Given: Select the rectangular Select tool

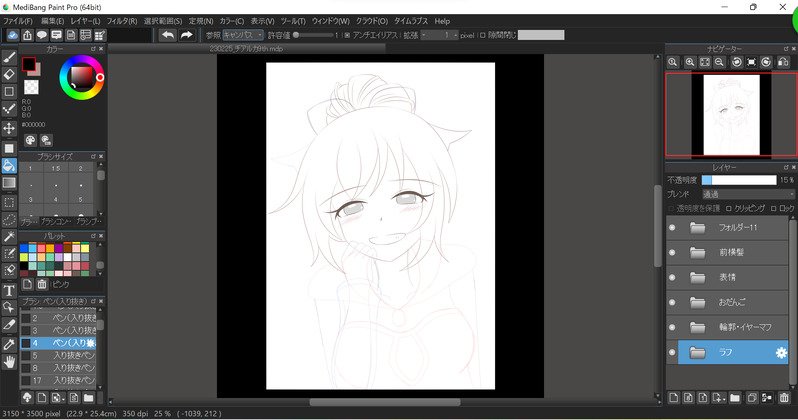Looking at the screenshot, I should click(x=9, y=202).
